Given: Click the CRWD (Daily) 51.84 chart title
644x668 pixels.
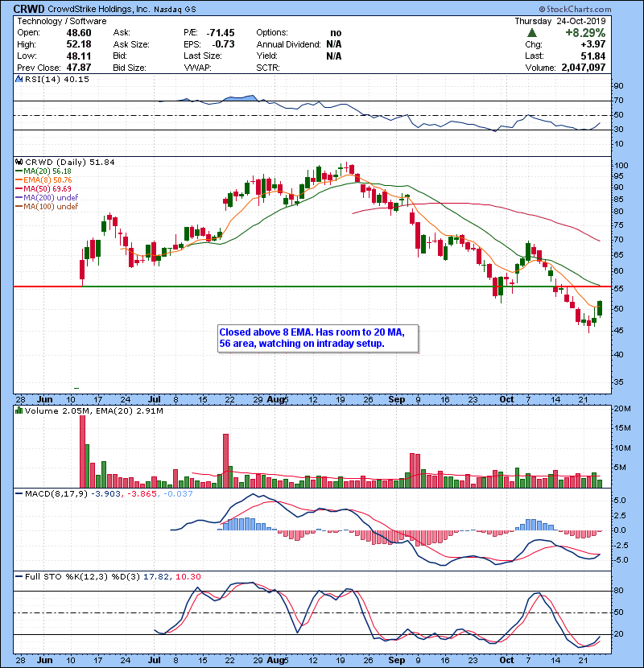Looking at the screenshot, I should 70,163.
